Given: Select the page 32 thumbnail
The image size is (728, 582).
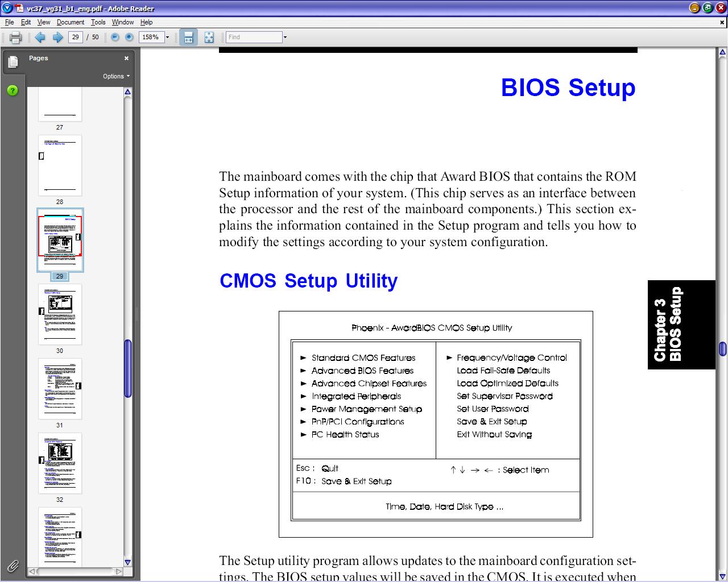Looking at the screenshot, I should (60, 463).
